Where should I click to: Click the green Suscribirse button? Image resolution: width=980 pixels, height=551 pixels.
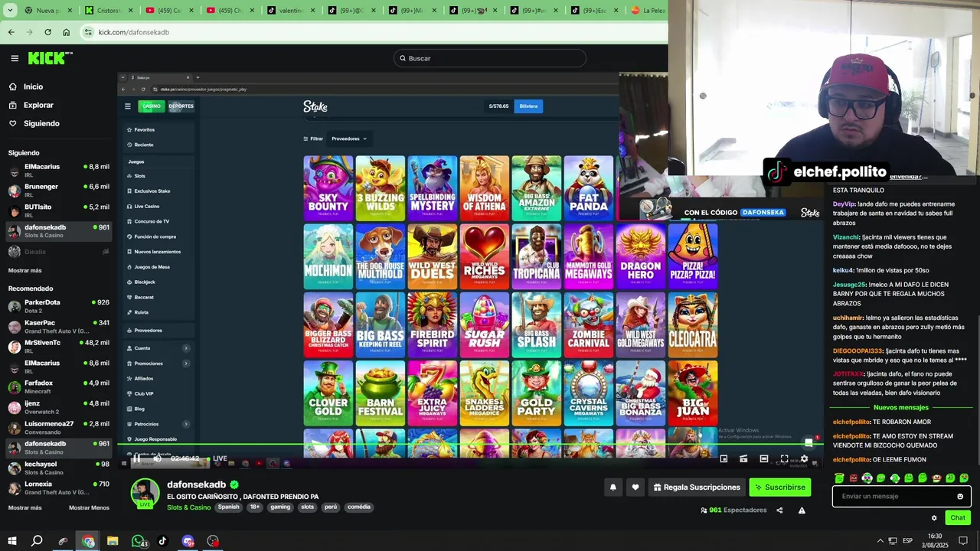779,487
